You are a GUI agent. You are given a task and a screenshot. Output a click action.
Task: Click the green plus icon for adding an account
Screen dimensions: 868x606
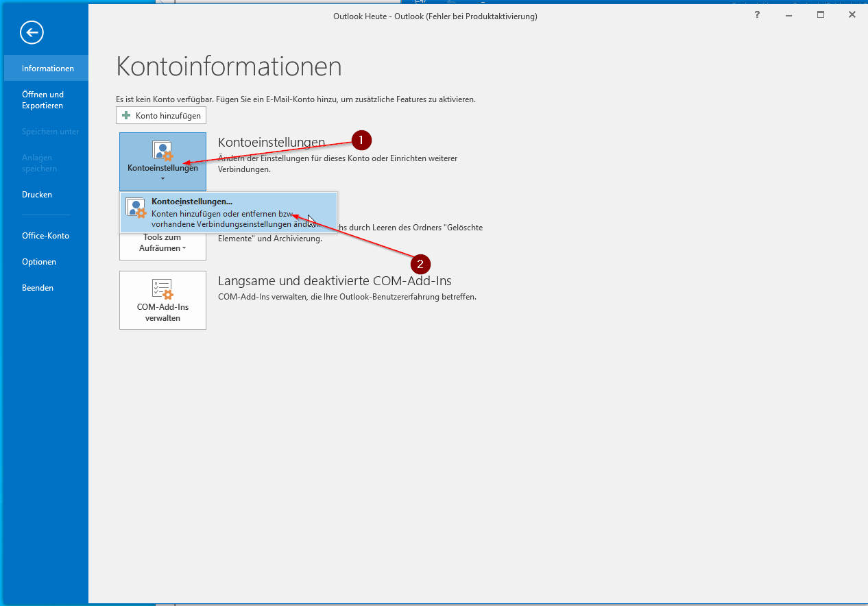(125, 115)
